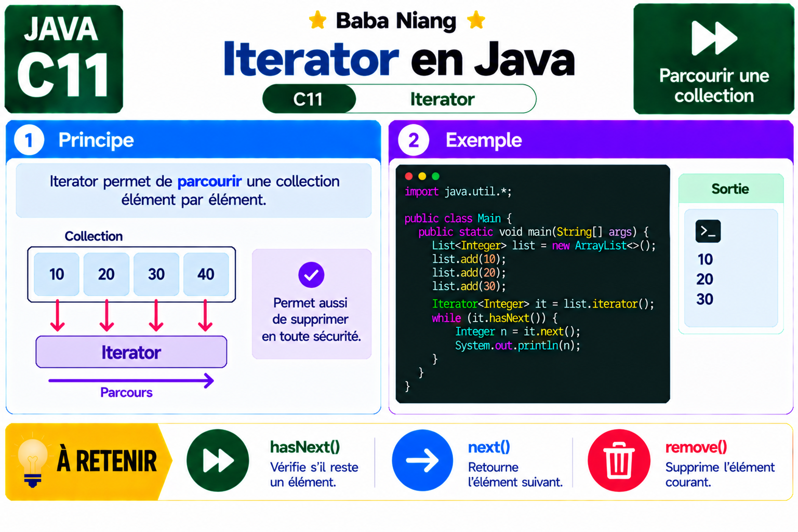Click the purple Iterator box in diagram
The width and height of the screenshot is (798, 532).
[x=131, y=352]
